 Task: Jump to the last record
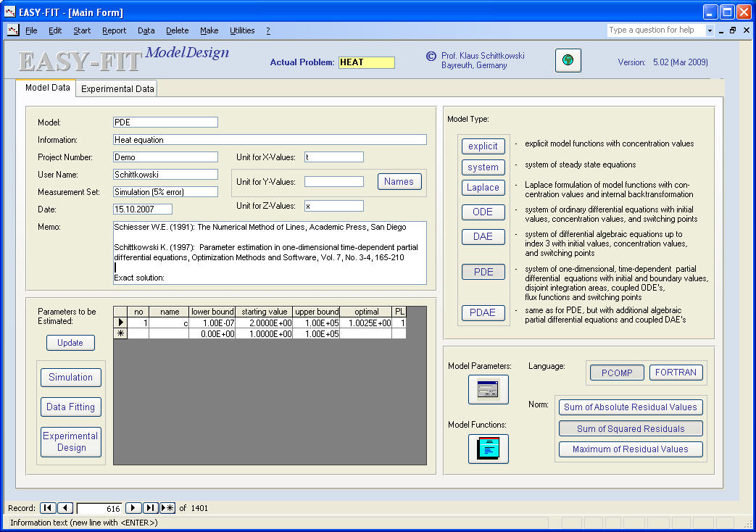(x=150, y=508)
